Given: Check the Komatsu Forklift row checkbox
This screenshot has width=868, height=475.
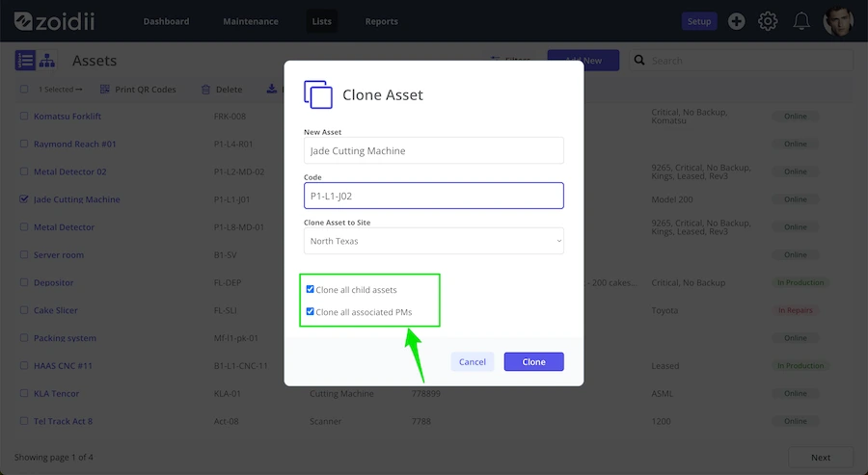Looking at the screenshot, I should (x=24, y=117).
